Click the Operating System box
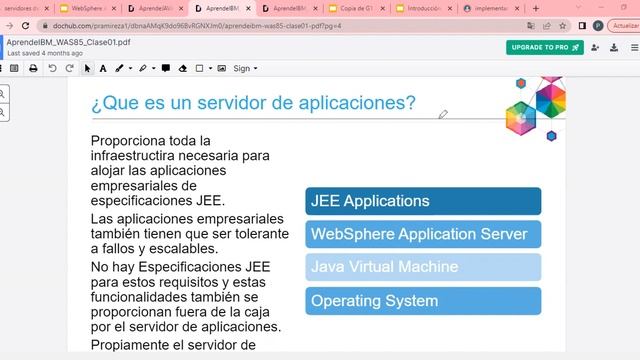The image size is (640, 360). click(x=423, y=301)
